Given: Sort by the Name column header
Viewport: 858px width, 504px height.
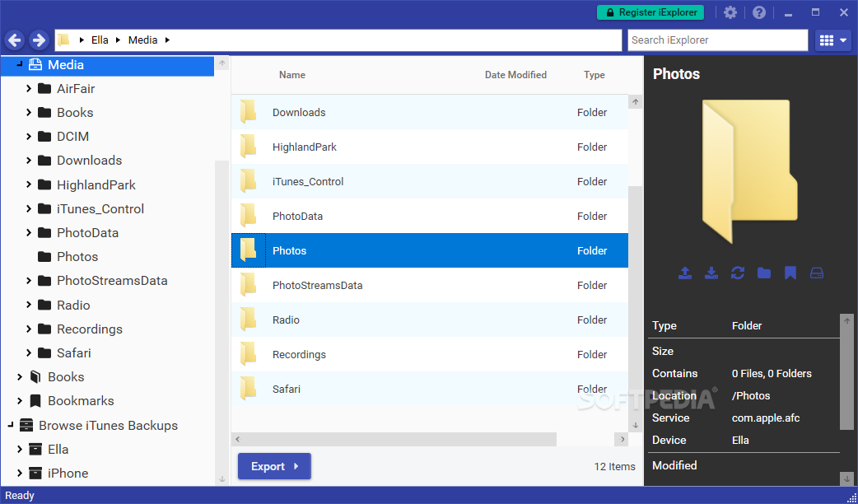Looking at the screenshot, I should (x=292, y=75).
